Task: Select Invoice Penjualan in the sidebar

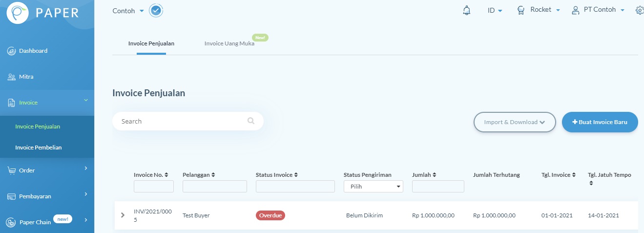Action: [38, 127]
